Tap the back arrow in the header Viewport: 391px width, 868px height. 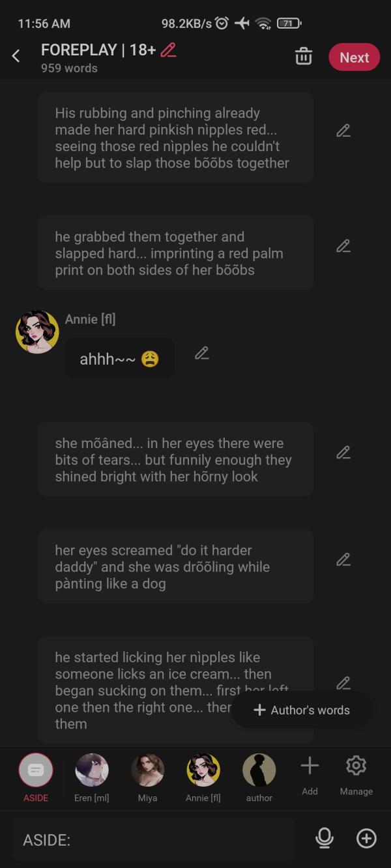click(16, 57)
